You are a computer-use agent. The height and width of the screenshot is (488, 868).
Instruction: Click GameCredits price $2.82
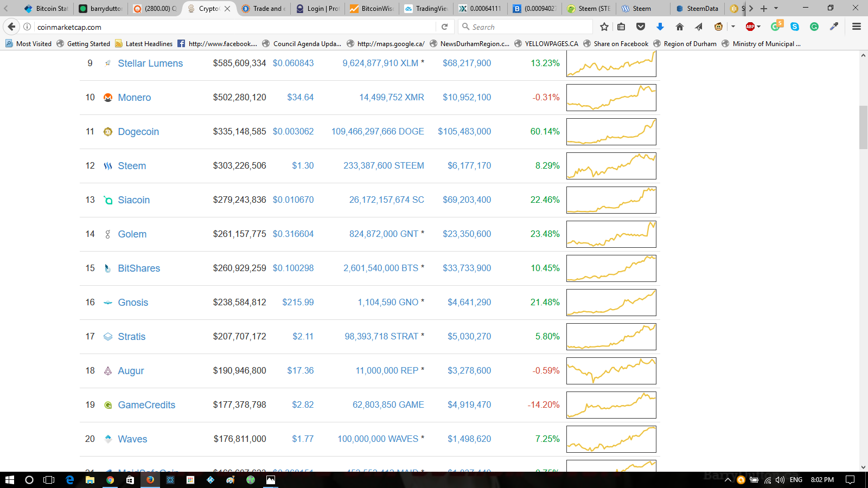(x=303, y=405)
